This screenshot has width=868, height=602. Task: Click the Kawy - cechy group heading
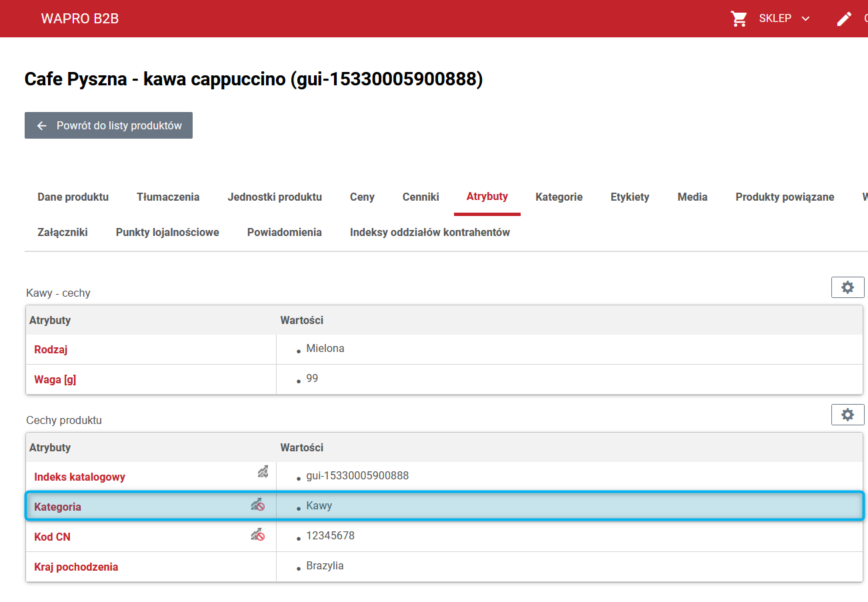point(58,293)
